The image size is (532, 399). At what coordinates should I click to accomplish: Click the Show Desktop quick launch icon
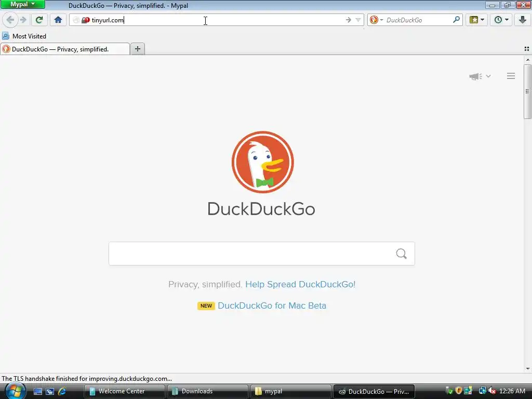[x=37, y=392]
